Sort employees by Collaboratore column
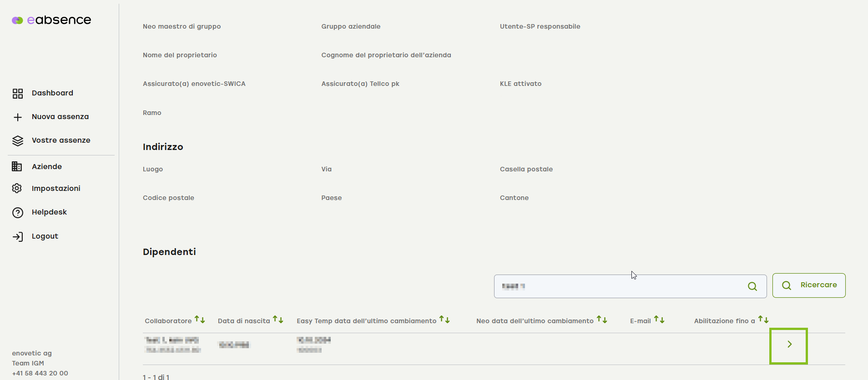This screenshot has height=380, width=868. [200, 320]
